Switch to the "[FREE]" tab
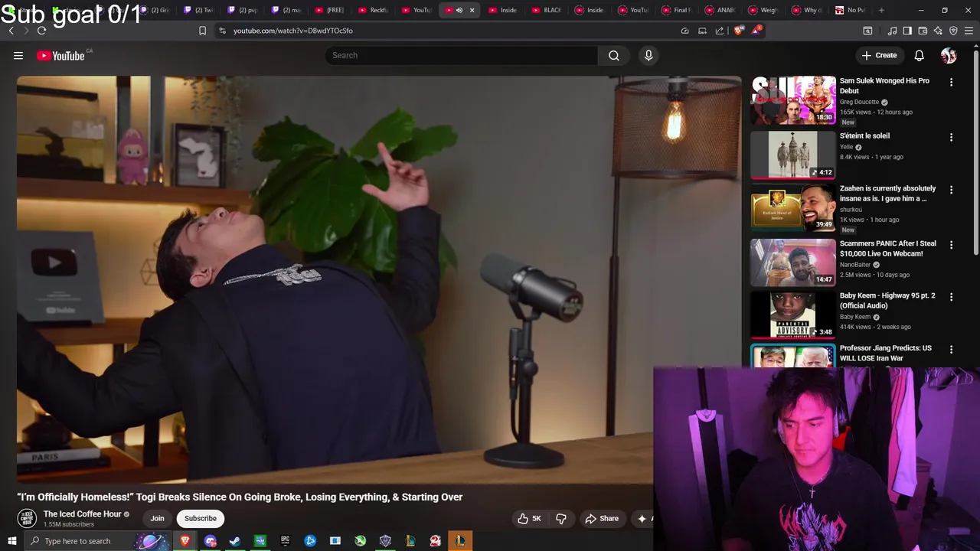Screen dimensions: 980x551 (330, 10)
